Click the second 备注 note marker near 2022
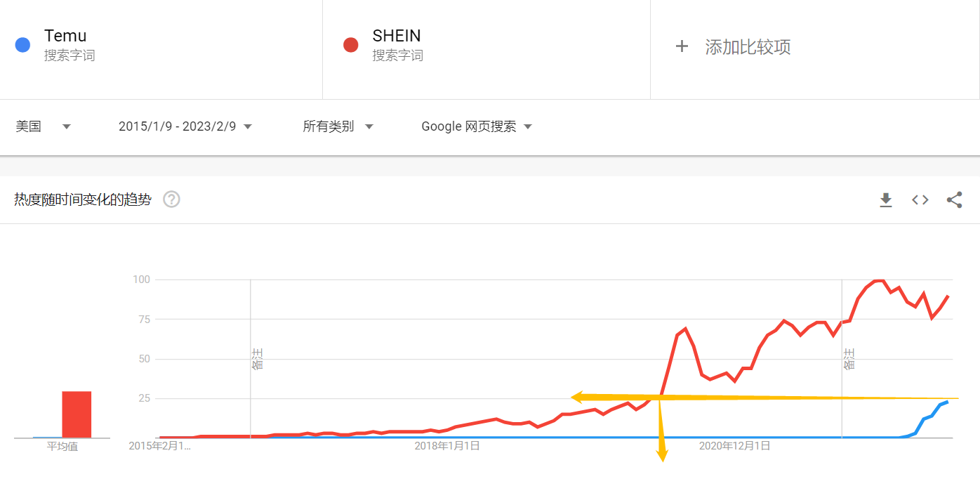 [x=849, y=358]
